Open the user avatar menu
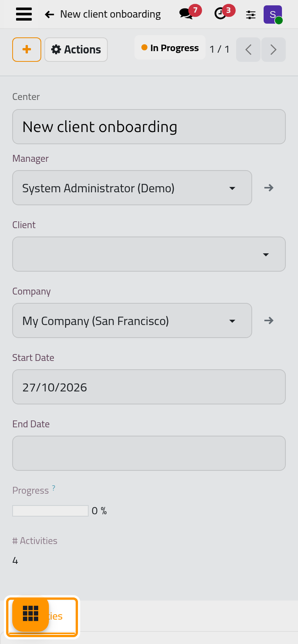Screen dimensions: 298x644 pos(273,14)
